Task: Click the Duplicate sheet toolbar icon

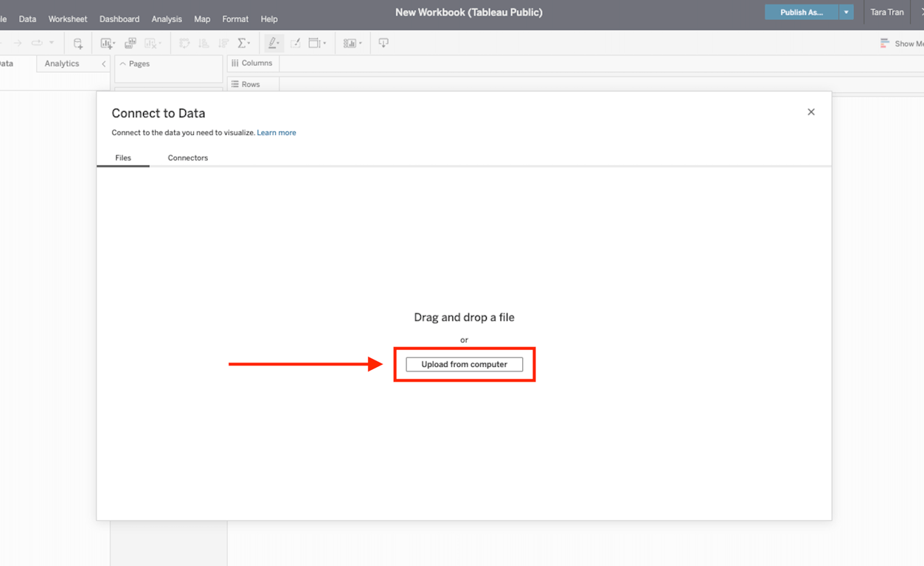Action: coord(131,43)
